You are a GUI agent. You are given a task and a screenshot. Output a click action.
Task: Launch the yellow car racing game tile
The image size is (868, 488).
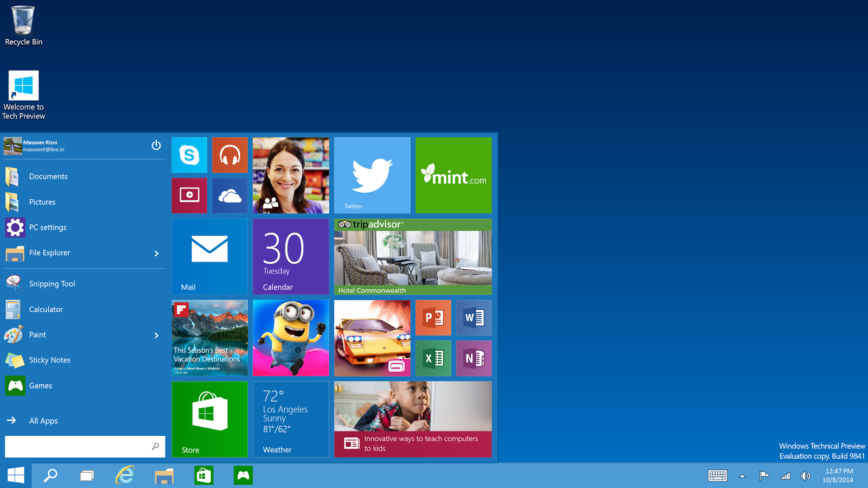pyautogui.click(x=372, y=338)
